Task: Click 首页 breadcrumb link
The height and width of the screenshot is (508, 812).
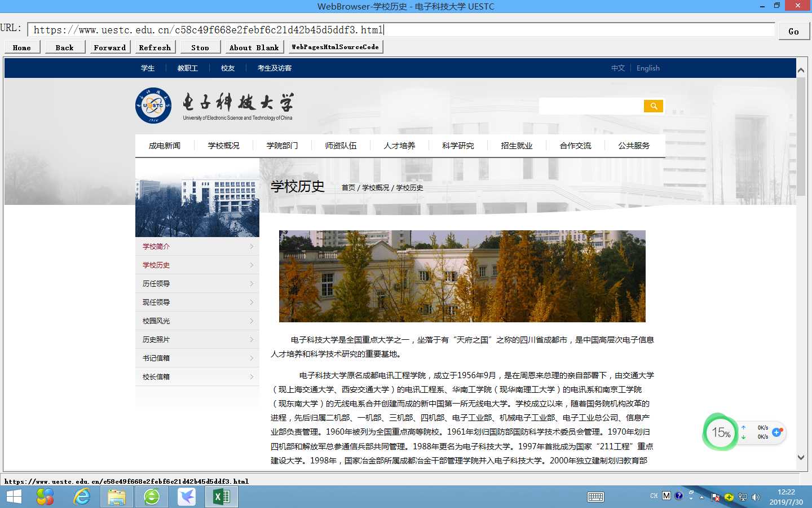Action: tap(348, 187)
